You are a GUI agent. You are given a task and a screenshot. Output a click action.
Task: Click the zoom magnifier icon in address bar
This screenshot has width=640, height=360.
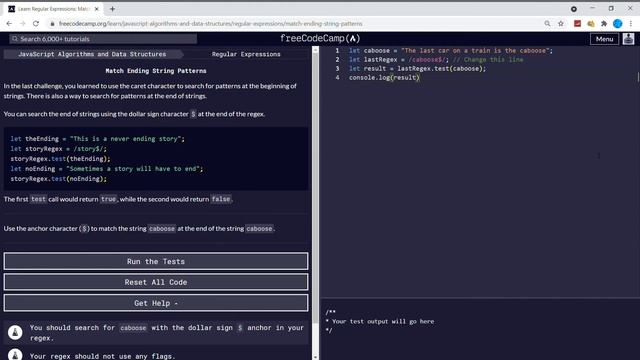coord(547,24)
